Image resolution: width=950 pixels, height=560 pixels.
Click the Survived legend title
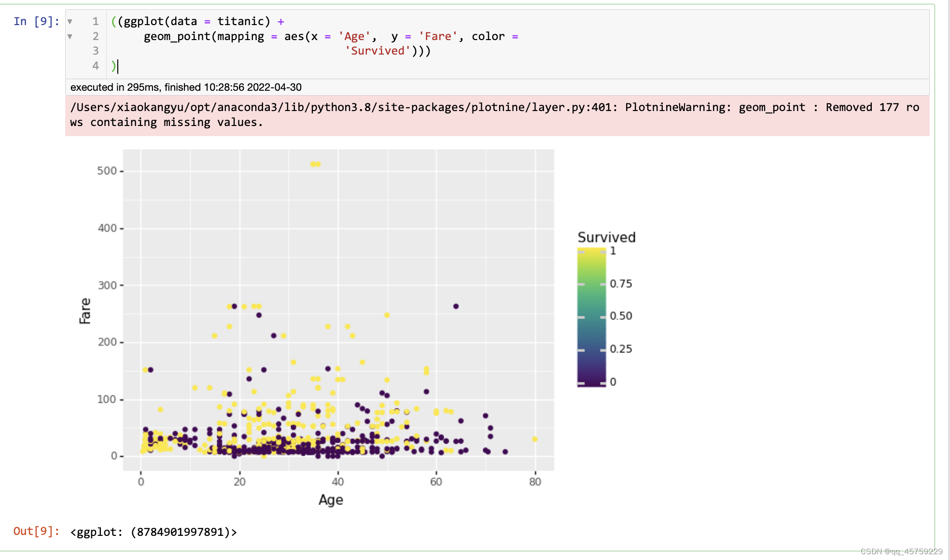(606, 238)
